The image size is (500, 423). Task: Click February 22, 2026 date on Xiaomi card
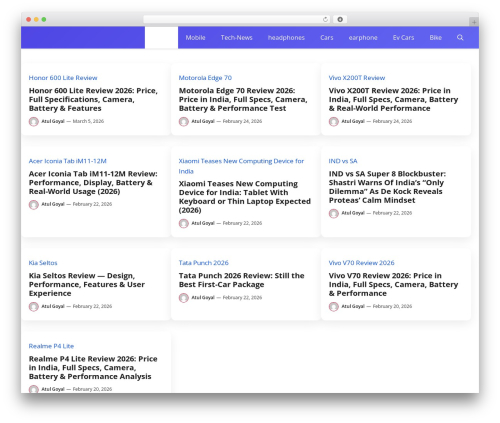242,223
